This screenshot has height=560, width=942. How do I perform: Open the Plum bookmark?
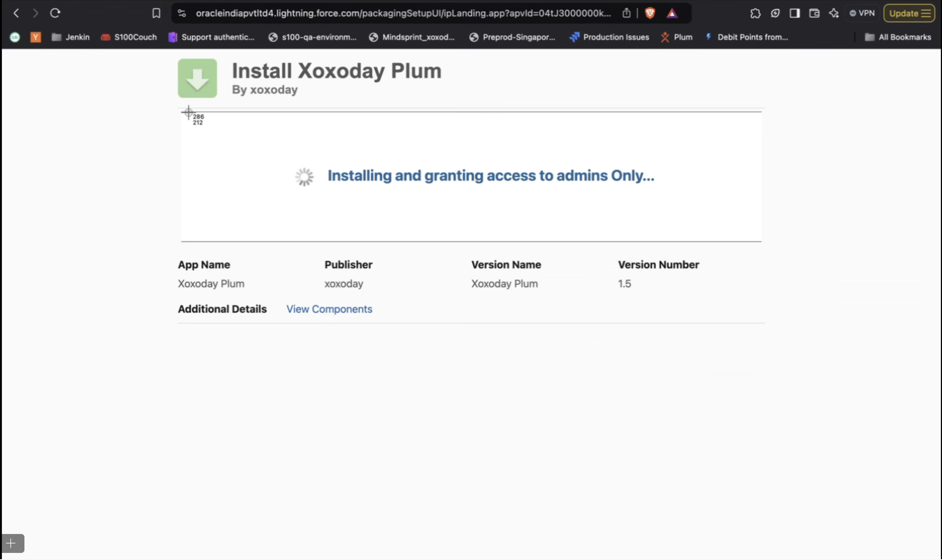(x=676, y=37)
